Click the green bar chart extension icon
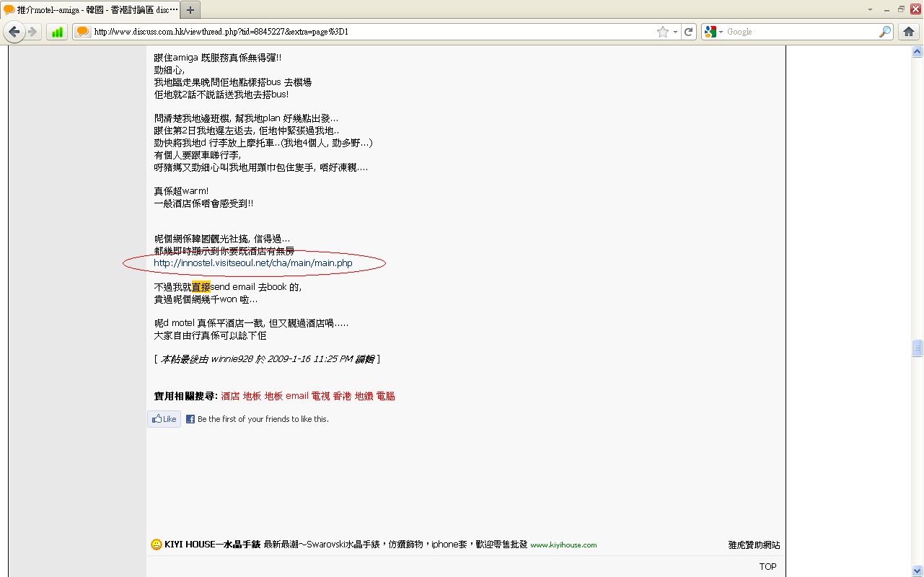Screen dimensions: 924x577 56,31
